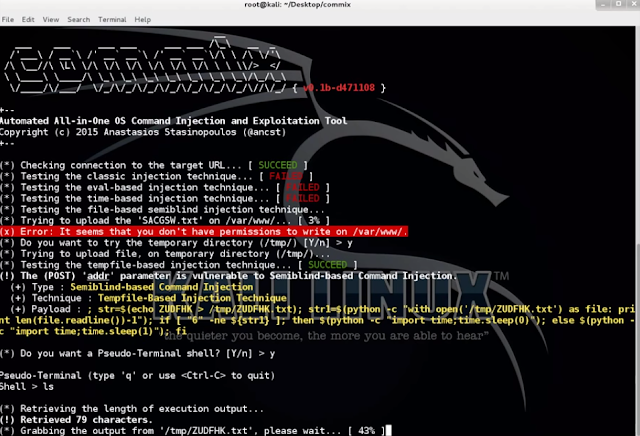
Task: Click the 'Trying to upload file, on temporary directory' line
Action: [x=165, y=254]
